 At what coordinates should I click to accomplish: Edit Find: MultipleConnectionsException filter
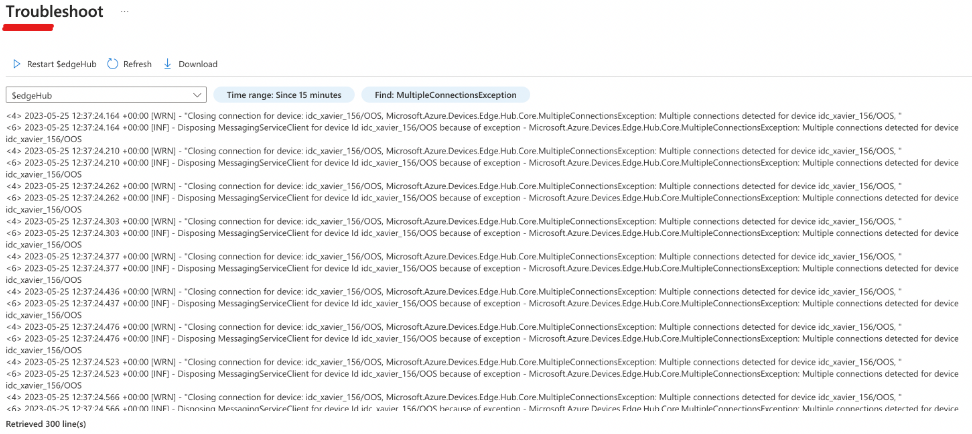[x=446, y=95]
